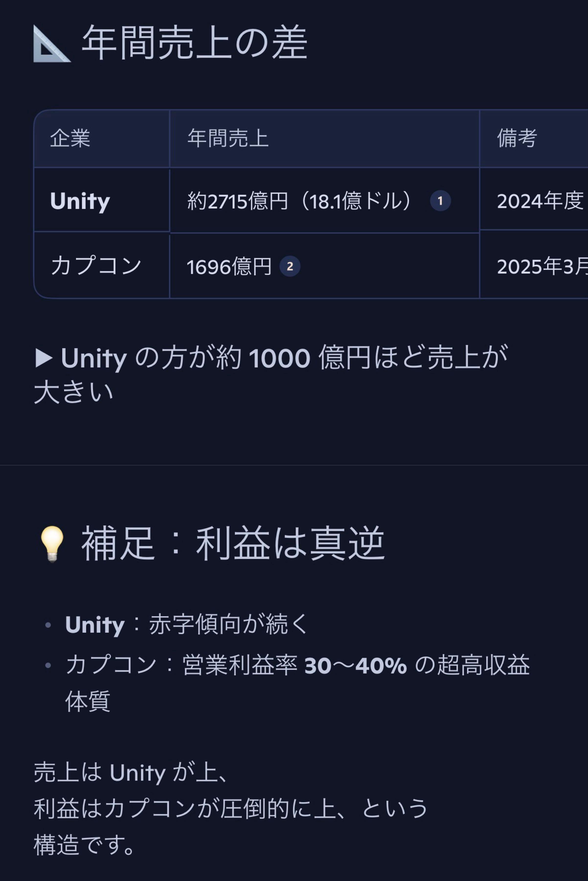Click the closing paragraph starting 売上は Unity が上
The height and width of the screenshot is (881, 588).
[230, 808]
